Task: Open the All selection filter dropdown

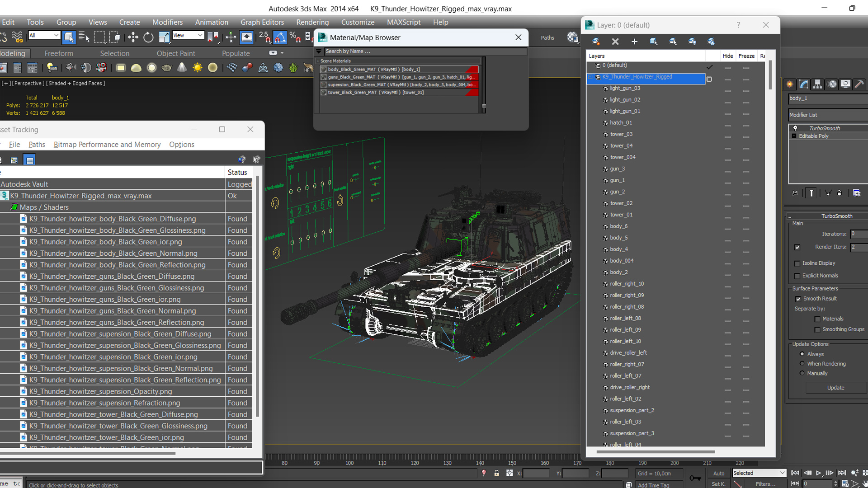Action: point(44,35)
